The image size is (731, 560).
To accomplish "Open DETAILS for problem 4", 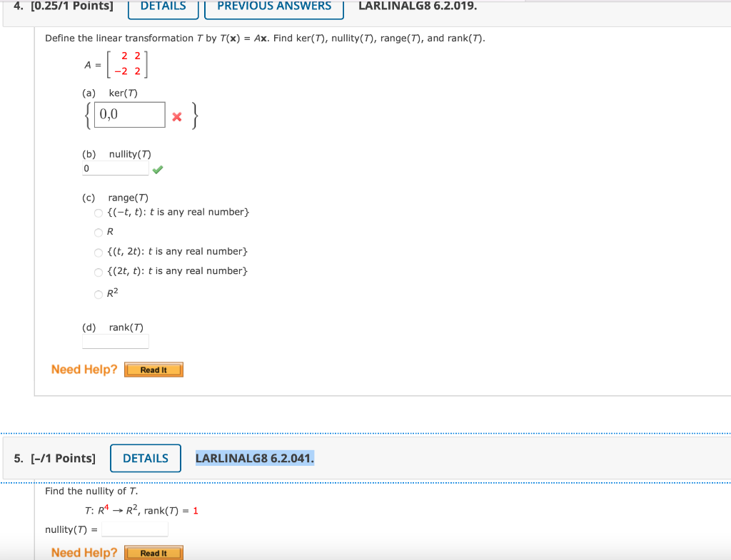I will click(x=163, y=6).
